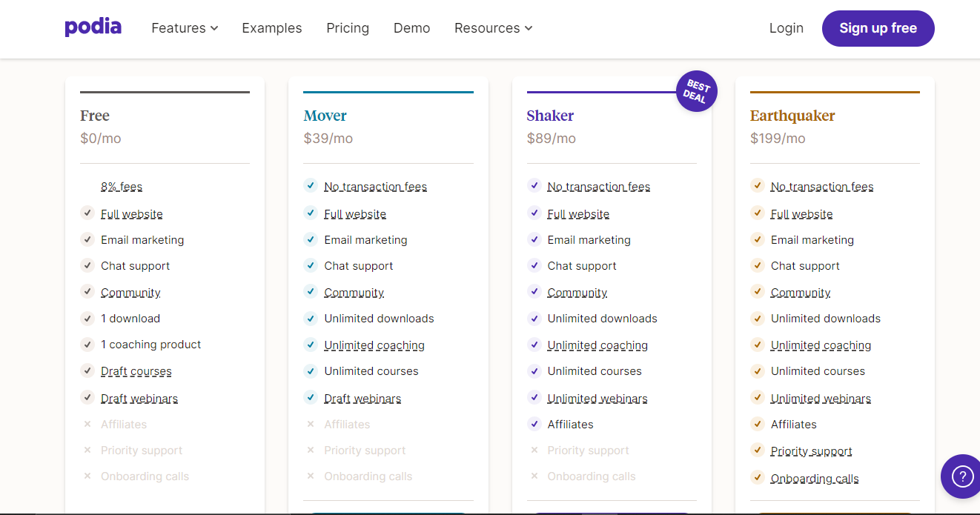
Task: Click the Best Deal badge on Shaker
Action: click(x=696, y=92)
